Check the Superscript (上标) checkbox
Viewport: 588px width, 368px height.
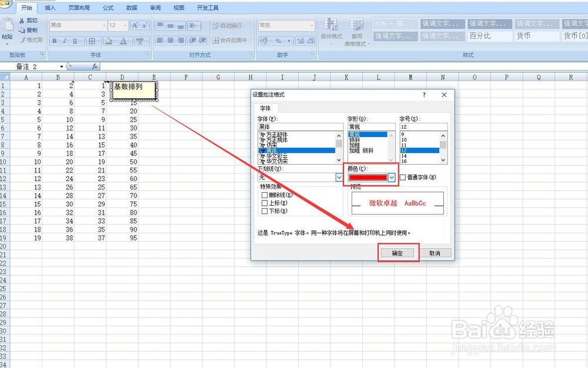(265, 203)
